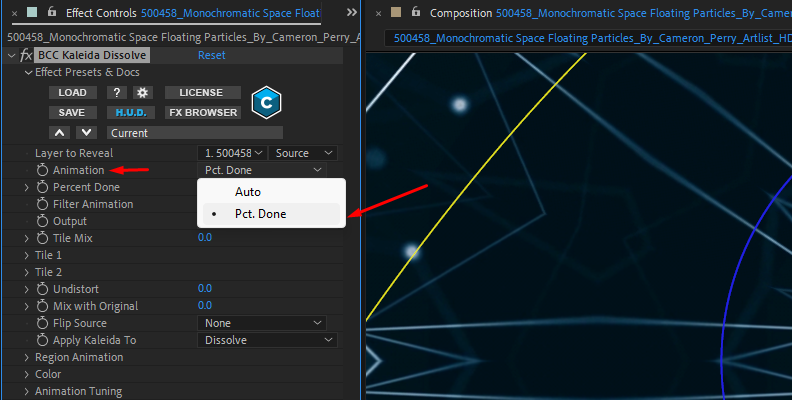Click Tile Mix value 0.0
The image size is (792, 400).
pyautogui.click(x=205, y=237)
